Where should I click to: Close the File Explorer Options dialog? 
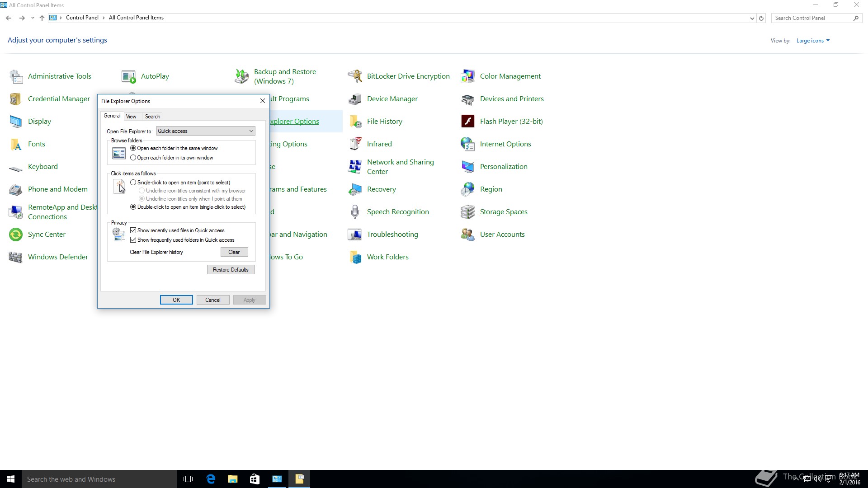tap(263, 101)
